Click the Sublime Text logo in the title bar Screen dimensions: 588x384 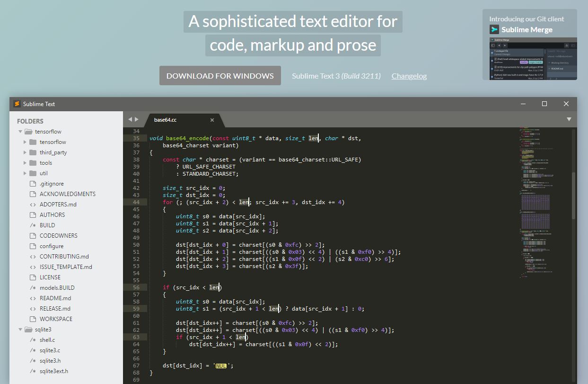[x=17, y=104]
